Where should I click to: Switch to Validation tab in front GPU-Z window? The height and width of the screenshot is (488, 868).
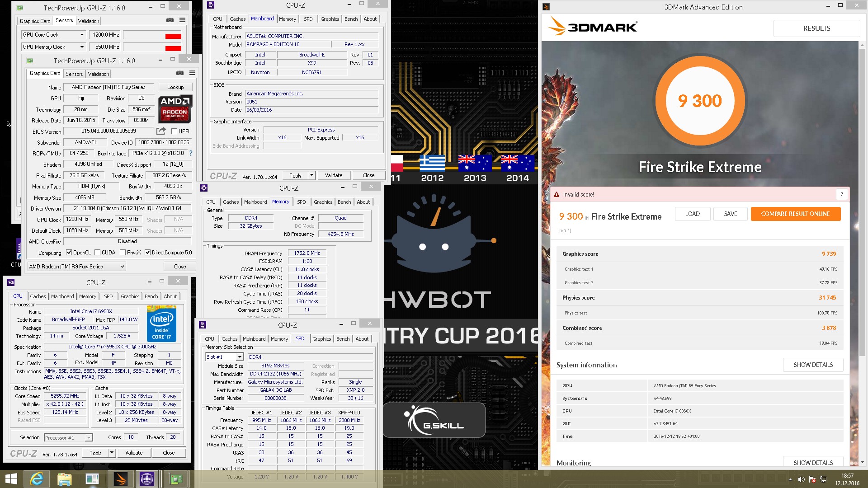[99, 74]
